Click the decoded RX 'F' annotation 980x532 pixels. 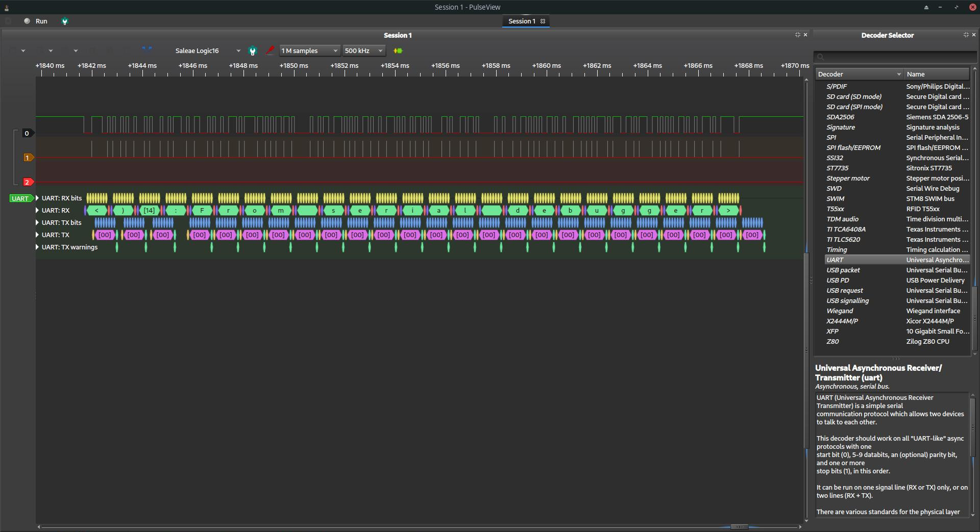click(202, 210)
